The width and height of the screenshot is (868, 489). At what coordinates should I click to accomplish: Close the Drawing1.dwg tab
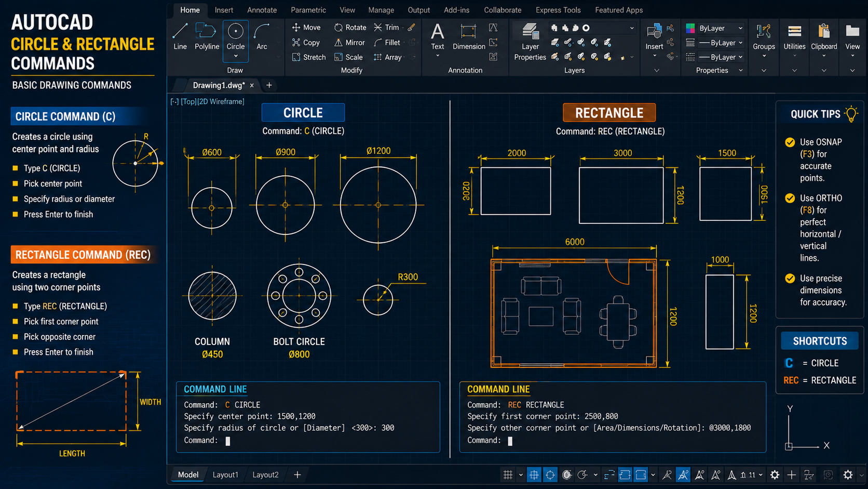click(x=252, y=85)
